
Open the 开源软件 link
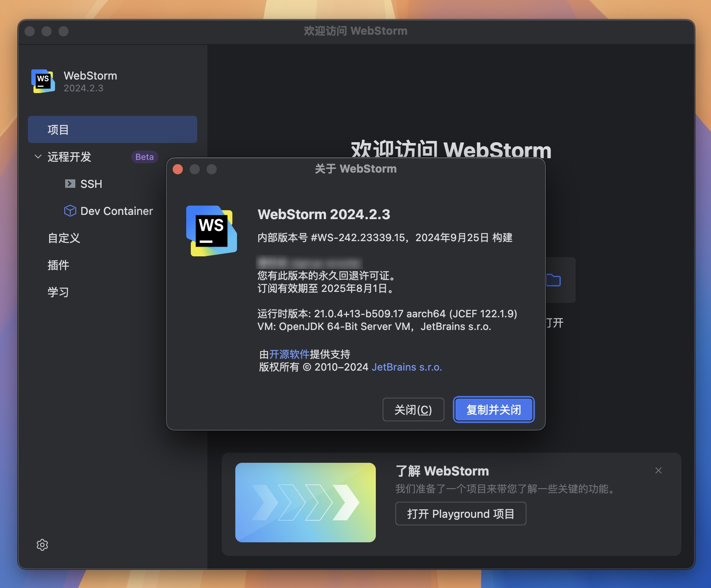pos(289,354)
